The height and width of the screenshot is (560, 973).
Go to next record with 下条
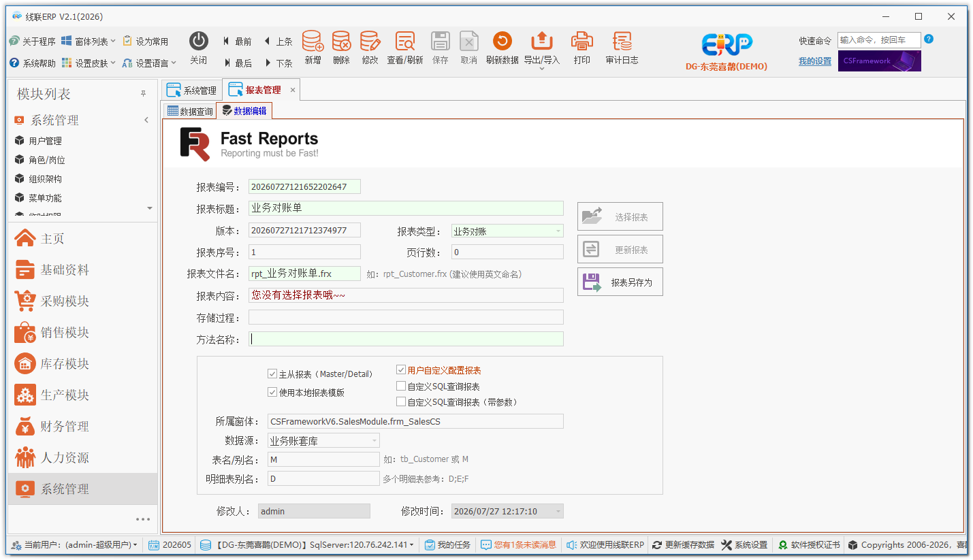278,63
